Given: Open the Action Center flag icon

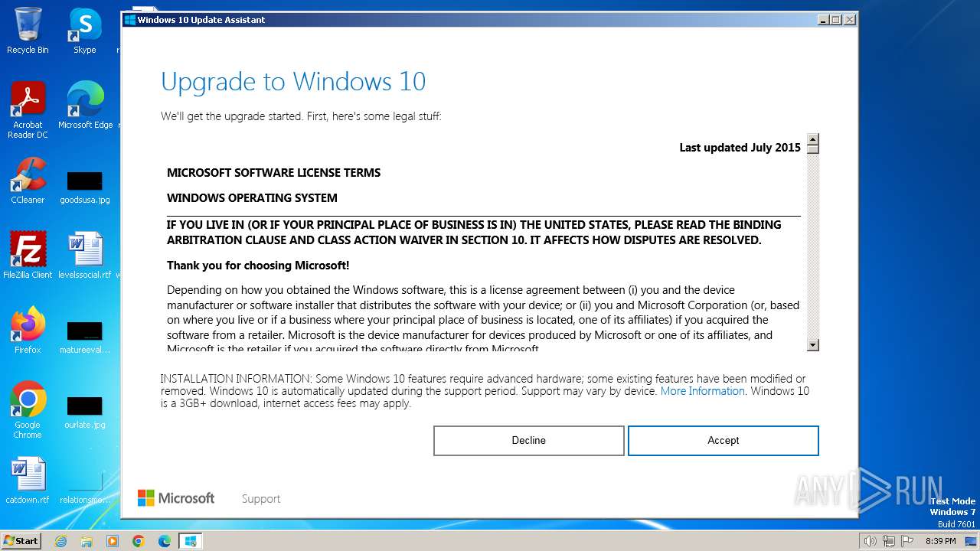Looking at the screenshot, I should [x=906, y=541].
